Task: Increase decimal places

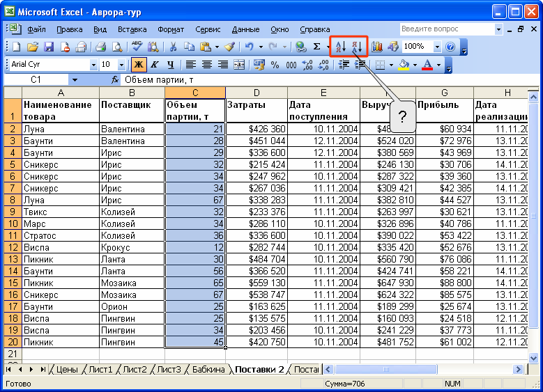Action: [x=307, y=64]
